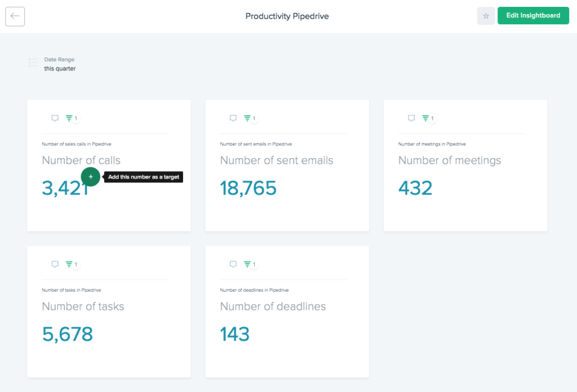
Task: Open filter on Number of calls card
Action: pos(69,118)
